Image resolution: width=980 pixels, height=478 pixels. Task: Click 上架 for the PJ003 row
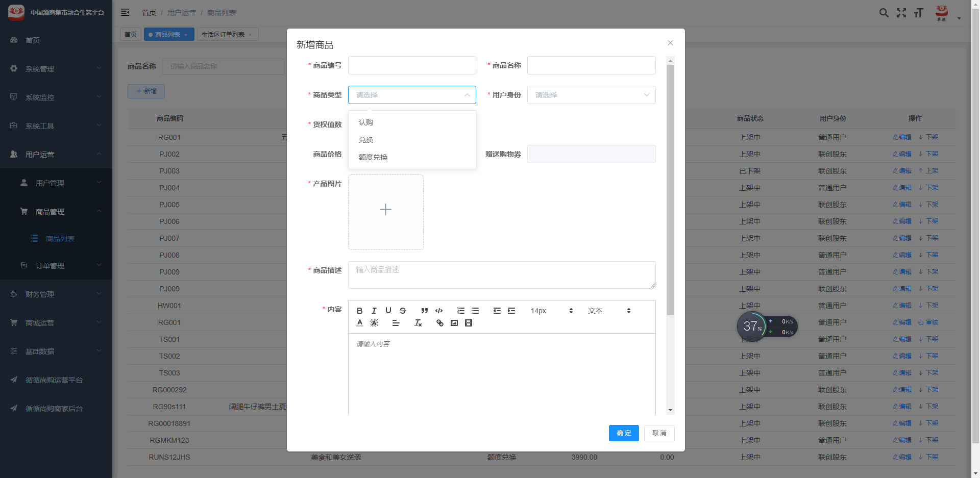[928, 171]
